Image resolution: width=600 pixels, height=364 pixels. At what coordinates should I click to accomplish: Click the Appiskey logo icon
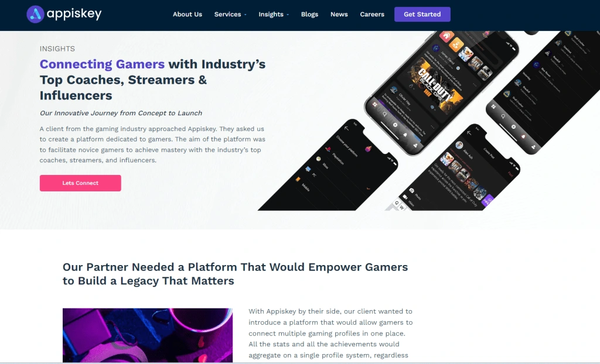(35, 14)
